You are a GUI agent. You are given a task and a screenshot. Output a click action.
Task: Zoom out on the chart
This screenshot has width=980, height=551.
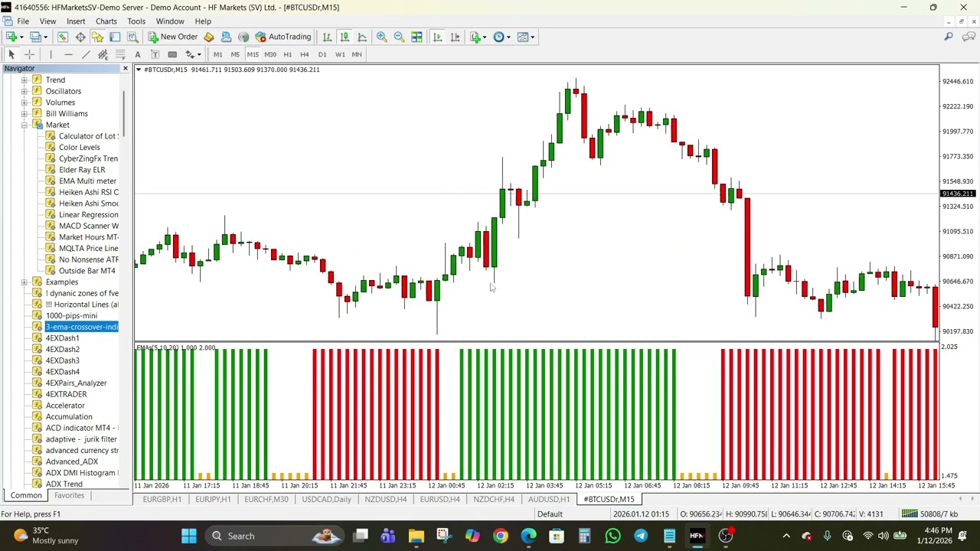[399, 37]
